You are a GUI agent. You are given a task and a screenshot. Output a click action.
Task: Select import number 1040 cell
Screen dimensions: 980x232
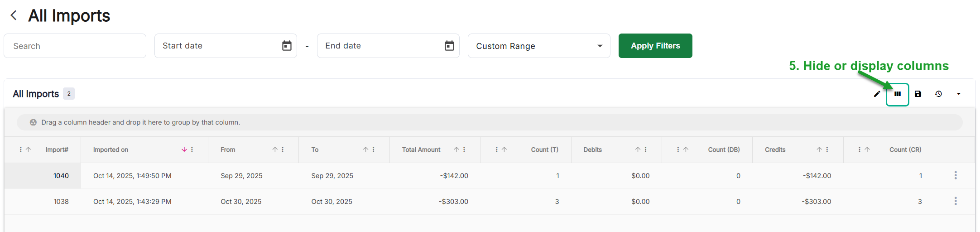(x=61, y=176)
